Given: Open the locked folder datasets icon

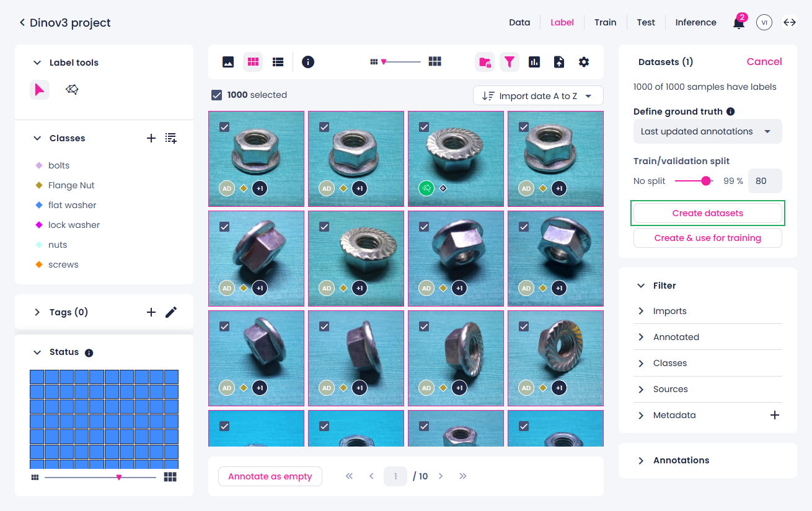Looking at the screenshot, I should coord(485,62).
